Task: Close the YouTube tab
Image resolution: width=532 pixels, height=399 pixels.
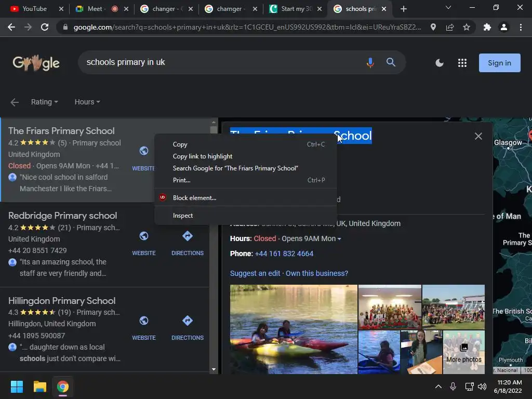Action: point(61,9)
